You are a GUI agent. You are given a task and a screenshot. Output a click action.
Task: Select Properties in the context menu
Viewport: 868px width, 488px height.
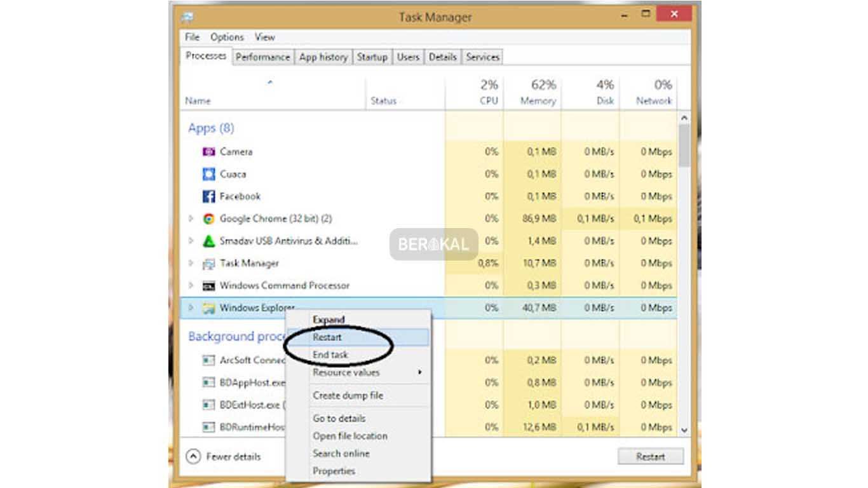click(x=358, y=471)
